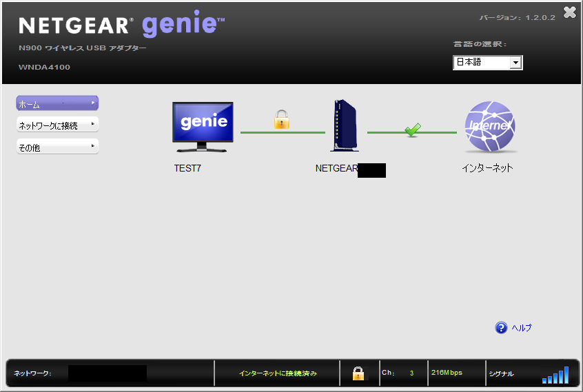Image resolution: width=583 pixels, height=392 pixels.
Task: Click the ヘルプ link
Action: (521, 328)
